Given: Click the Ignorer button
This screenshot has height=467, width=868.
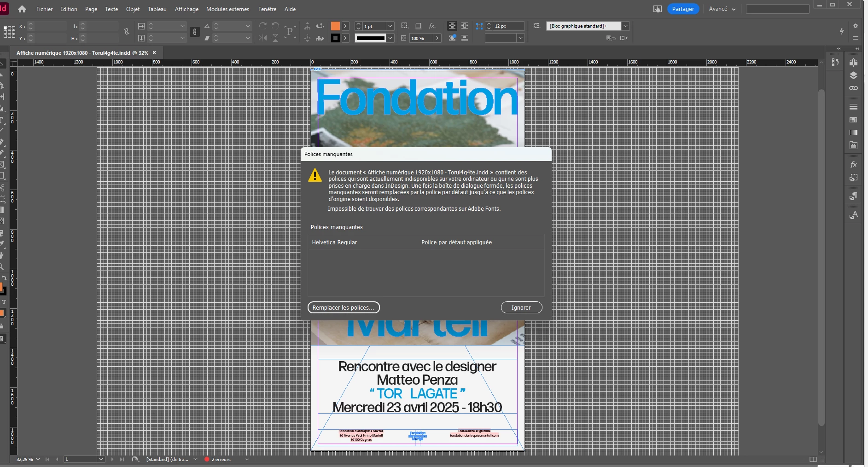Looking at the screenshot, I should pos(521,307).
